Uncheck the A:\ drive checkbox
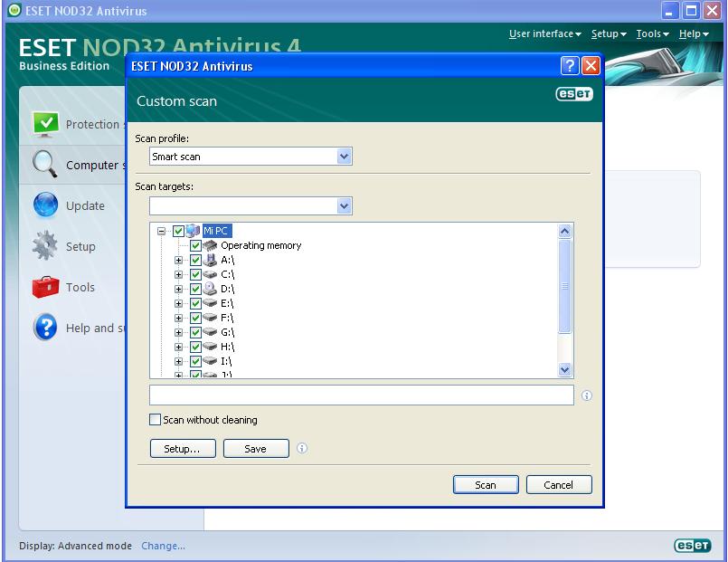728x562 pixels. coord(195,260)
